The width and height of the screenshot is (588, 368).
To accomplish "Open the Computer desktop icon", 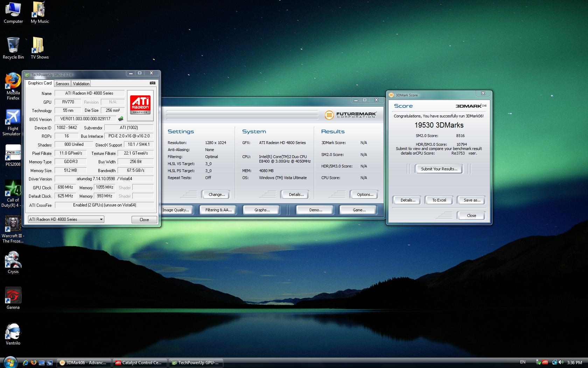I will pyautogui.click(x=13, y=13).
